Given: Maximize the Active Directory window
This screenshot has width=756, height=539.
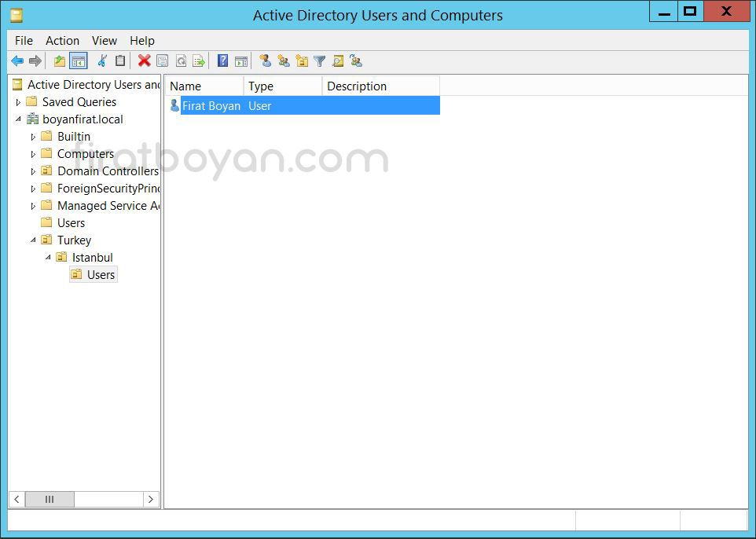Looking at the screenshot, I should point(691,12).
